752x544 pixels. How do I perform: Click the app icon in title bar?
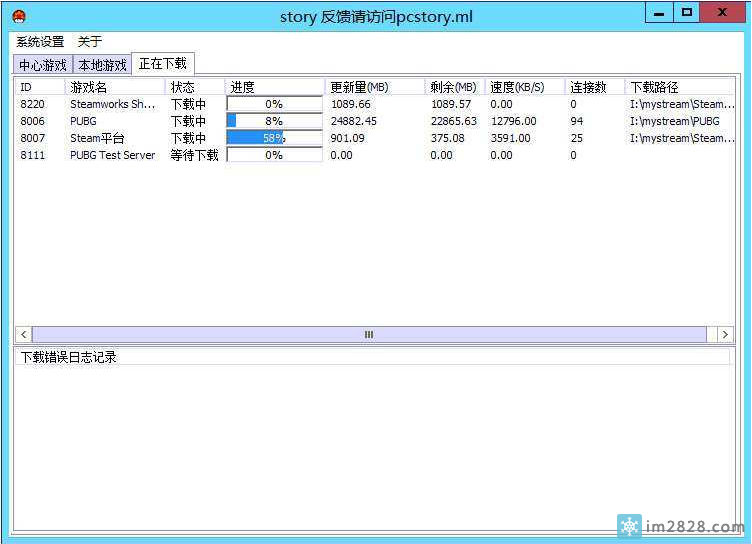(x=19, y=15)
